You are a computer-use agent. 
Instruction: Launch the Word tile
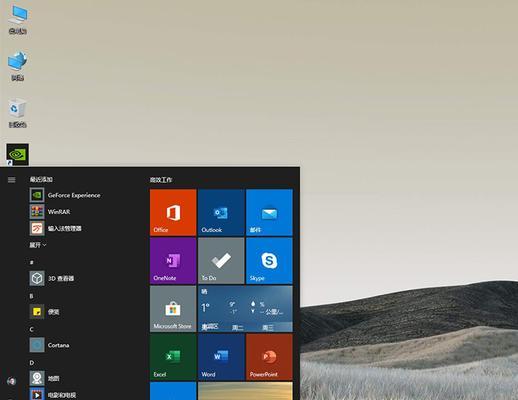[221, 357]
